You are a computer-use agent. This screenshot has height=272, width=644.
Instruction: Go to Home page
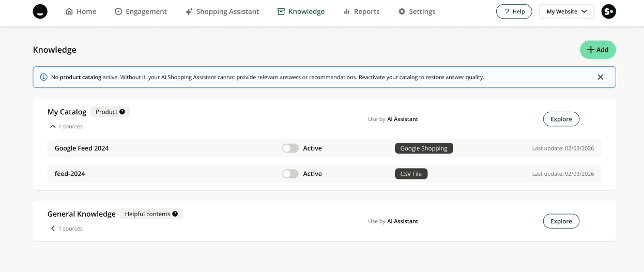pos(81,11)
